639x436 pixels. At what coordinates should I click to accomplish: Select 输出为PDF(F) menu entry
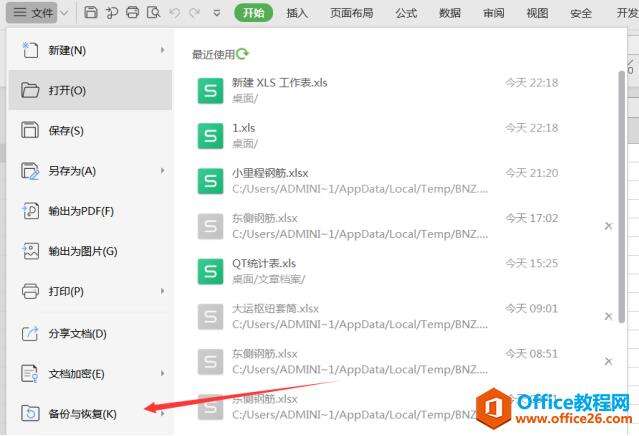click(x=90, y=211)
